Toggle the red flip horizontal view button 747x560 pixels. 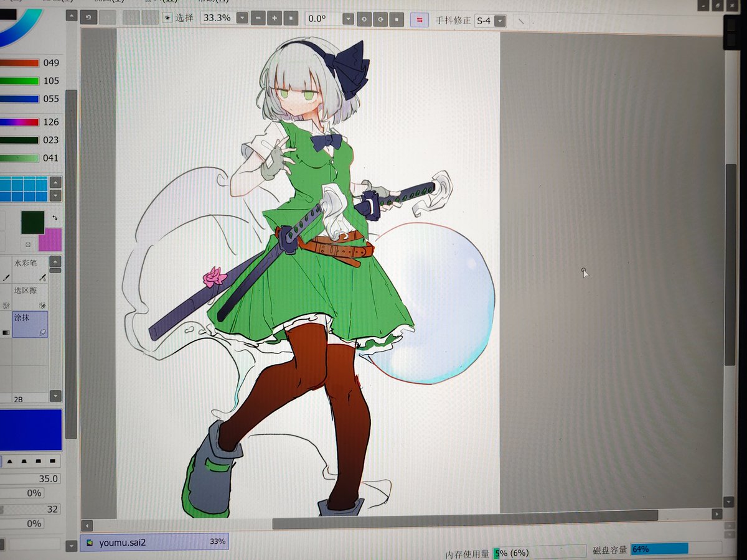tap(420, 20)
